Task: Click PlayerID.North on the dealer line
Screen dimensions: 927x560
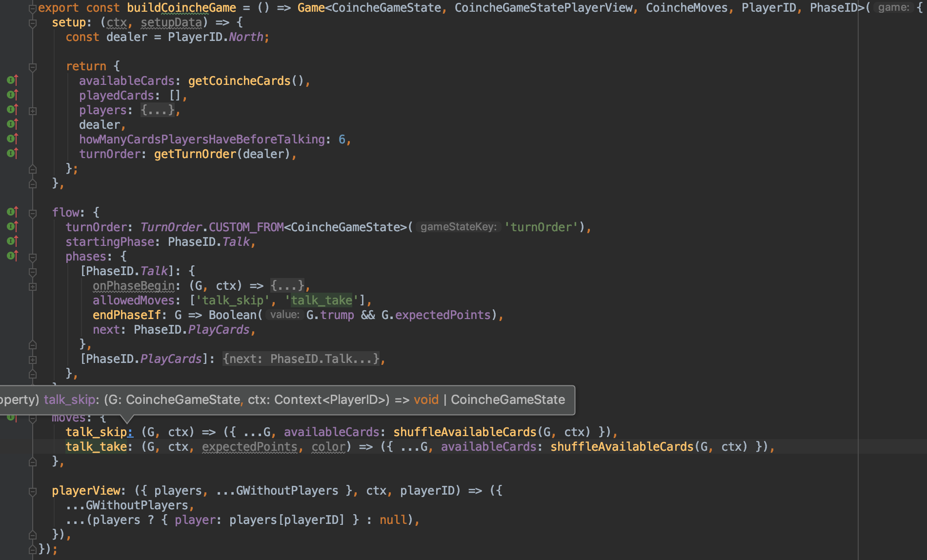Action: pyautogui.click(x=216, y=37)
